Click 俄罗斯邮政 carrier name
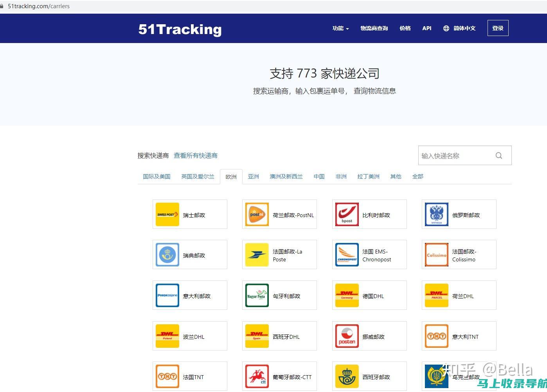The image size is (547, 392). click(466, 215)
